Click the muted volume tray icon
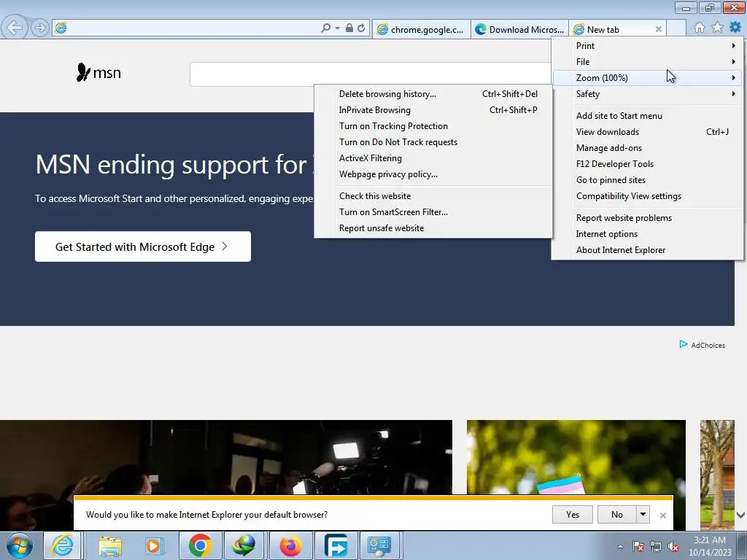The width and height of the screenshot is (747, 560). click(x=673, y=546)
